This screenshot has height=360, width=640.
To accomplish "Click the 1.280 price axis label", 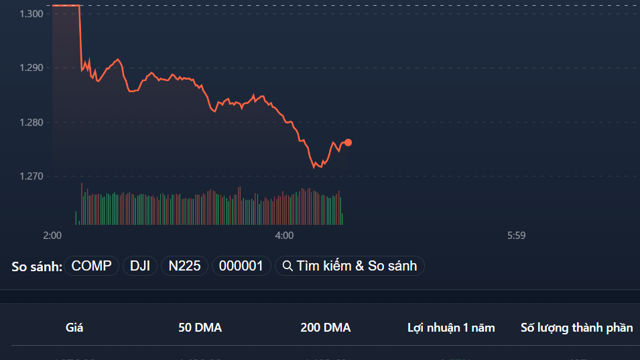I will click(x=31, y=122).
